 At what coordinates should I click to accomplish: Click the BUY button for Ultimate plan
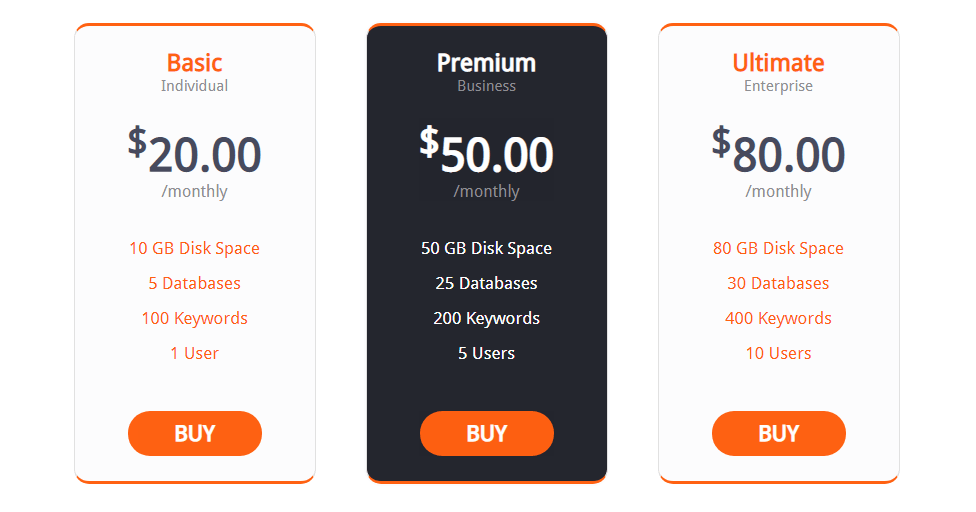coord(779,433)
